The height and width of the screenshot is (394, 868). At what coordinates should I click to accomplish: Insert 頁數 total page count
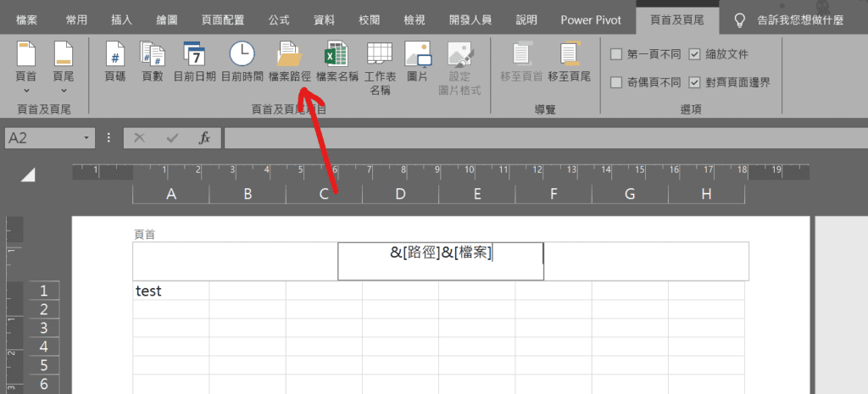(152, 62)
